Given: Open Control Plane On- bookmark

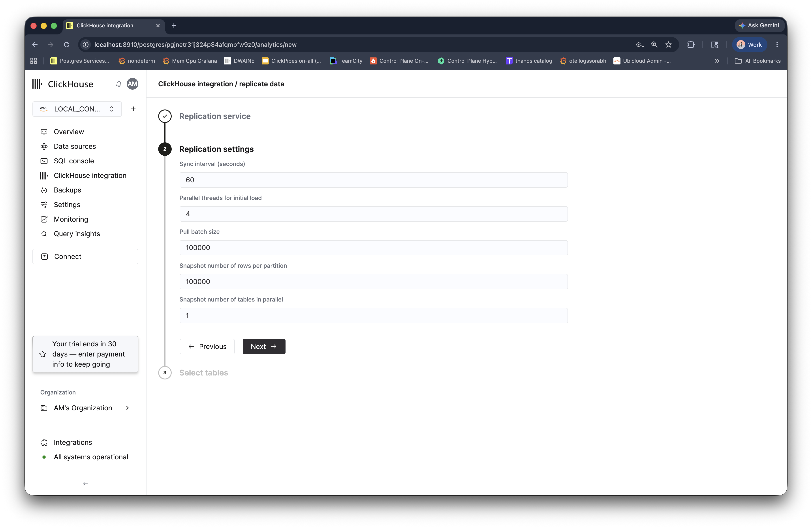Looking at the screenshot, I should [399, 61].
